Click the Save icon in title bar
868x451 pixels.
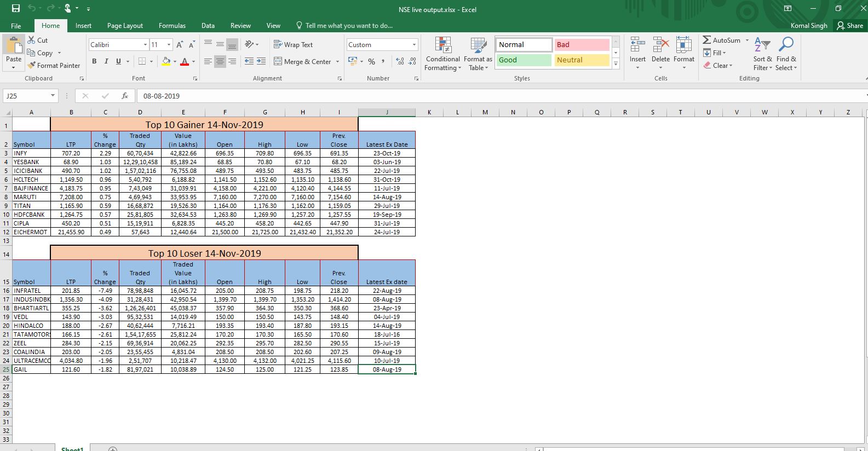click(x=16, y=9)
